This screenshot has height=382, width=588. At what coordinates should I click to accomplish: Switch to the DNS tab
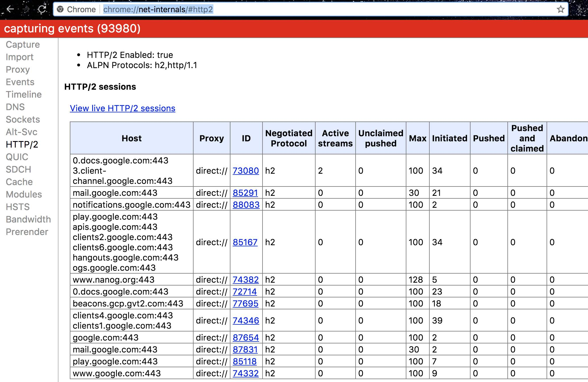pos(15,107)
